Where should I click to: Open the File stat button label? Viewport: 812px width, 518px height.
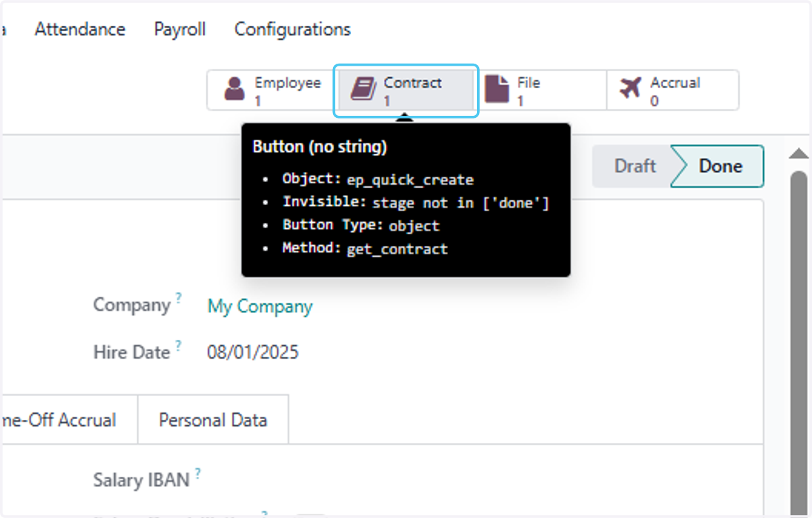(x=528, y=83)
